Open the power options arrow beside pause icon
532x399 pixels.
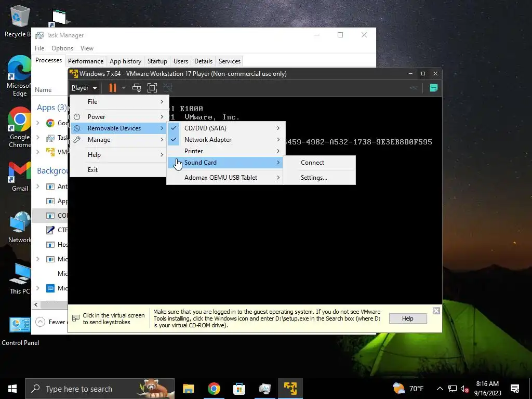124,88
